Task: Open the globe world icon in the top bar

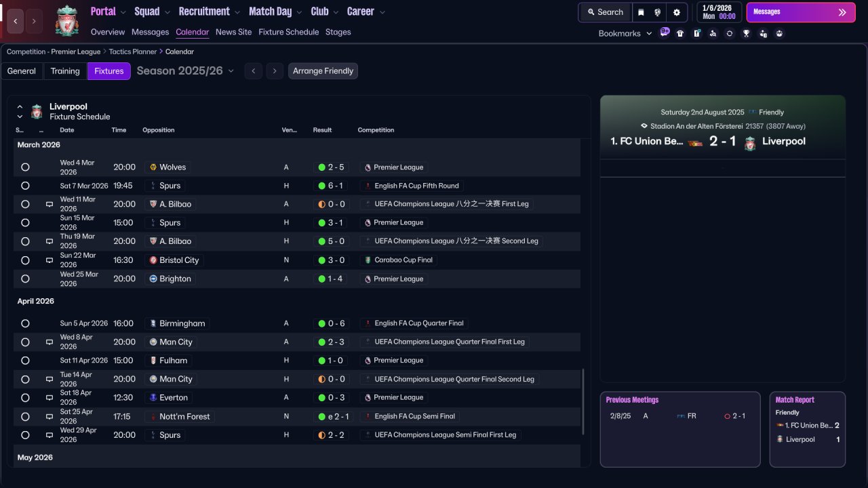Action: 658,12
